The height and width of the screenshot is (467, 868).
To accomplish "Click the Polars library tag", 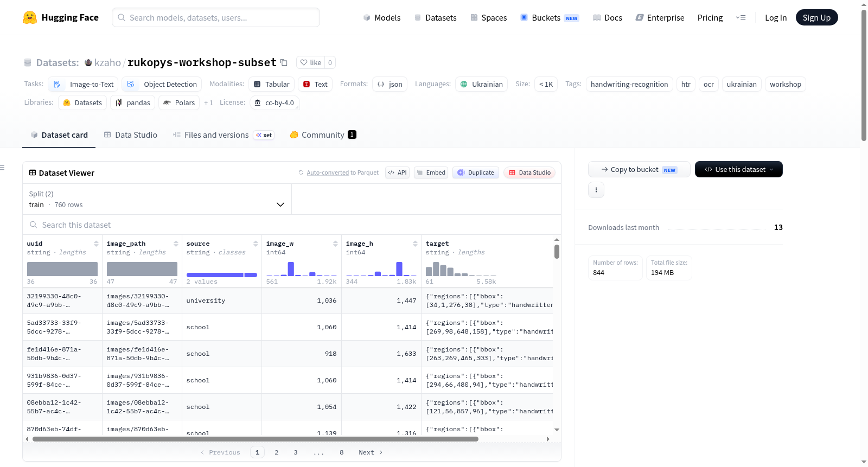I will (179, 103).
